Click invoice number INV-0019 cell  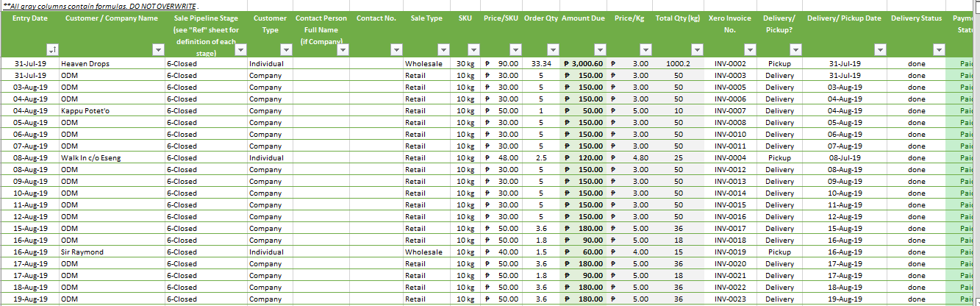[x=730, y=252]
